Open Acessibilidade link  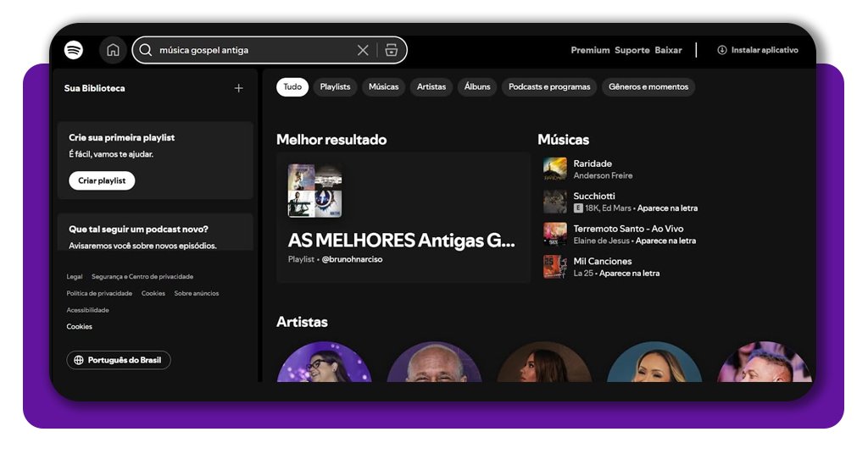(x=87, y=310)
